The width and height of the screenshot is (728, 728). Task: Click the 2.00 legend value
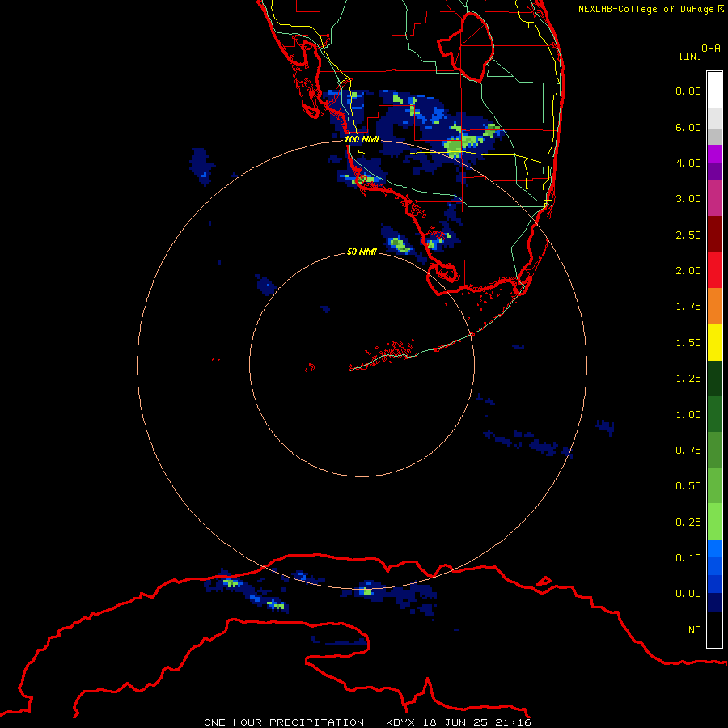click(x=688, y=271)
